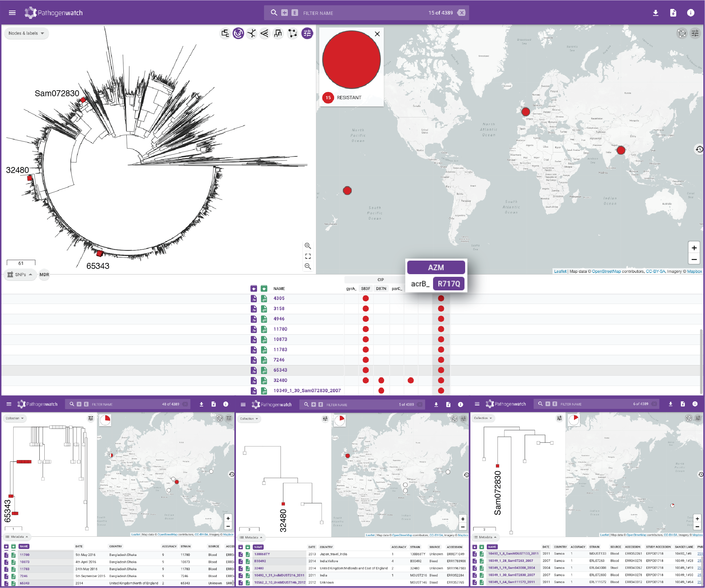Select the rectangular tree layout icon
Viewport: 705px width, 588px height.
(x=225, y=33)
